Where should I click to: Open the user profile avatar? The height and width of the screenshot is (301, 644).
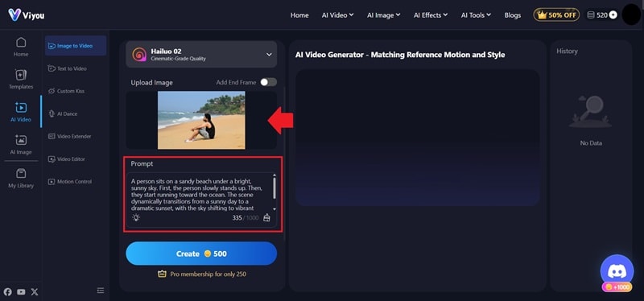(x=631, y=14)
